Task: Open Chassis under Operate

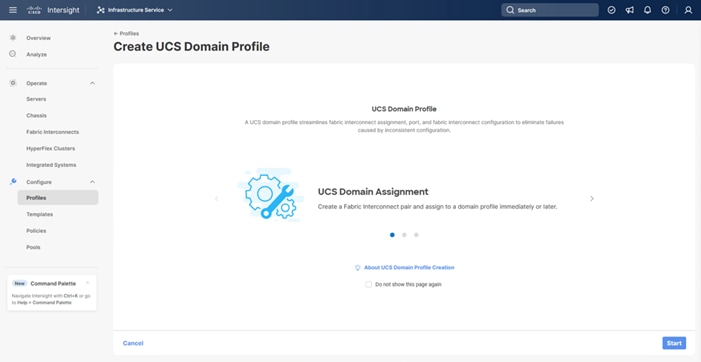Action: click(36, 115)
